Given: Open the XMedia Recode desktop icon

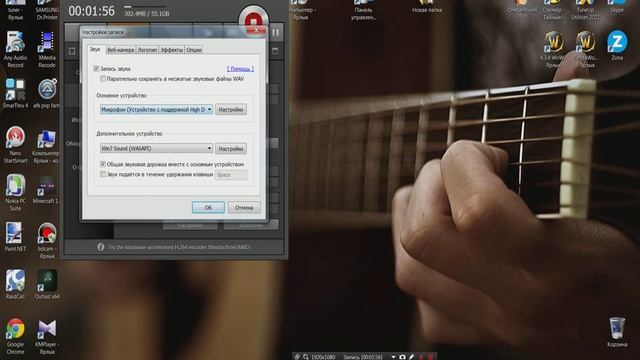Looking at the screenshot, I should (x=47, y=49).
